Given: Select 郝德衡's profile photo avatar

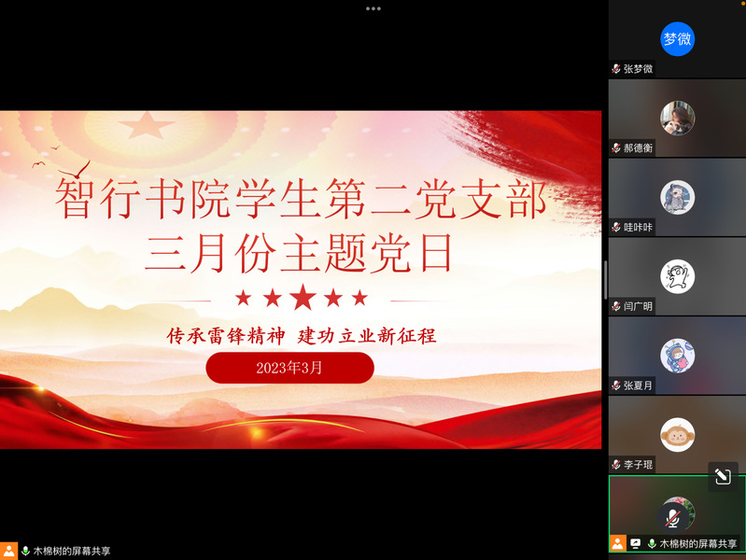Looking at the screenshot, I should 677,118.
